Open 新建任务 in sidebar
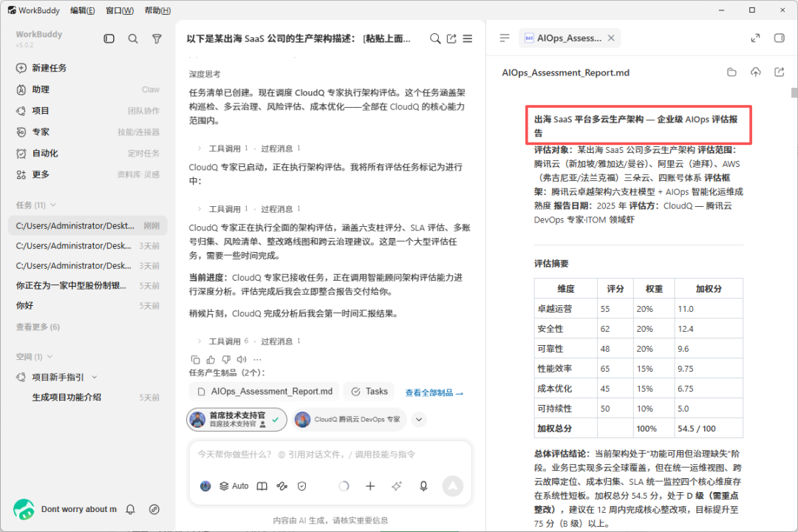 87,68
